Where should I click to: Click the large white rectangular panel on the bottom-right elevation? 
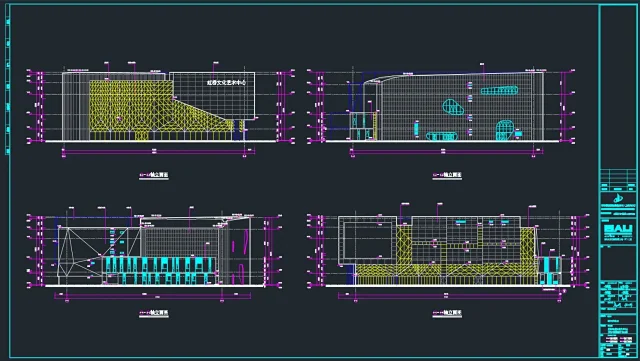click(369, 240)
